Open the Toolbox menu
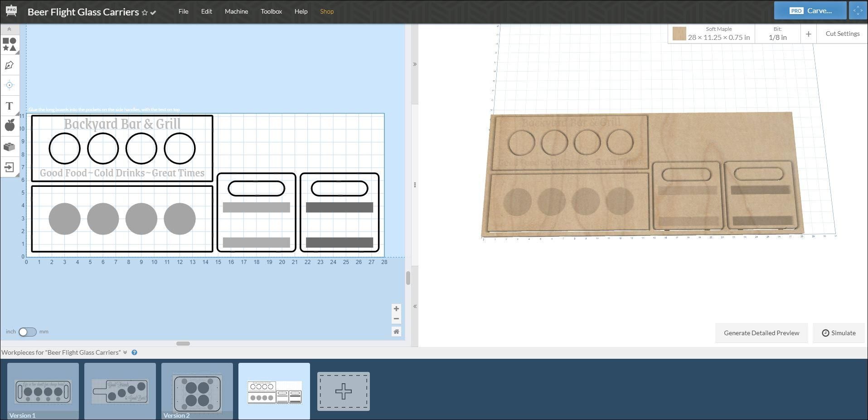 pyautogui.click(x=271, y=11)
